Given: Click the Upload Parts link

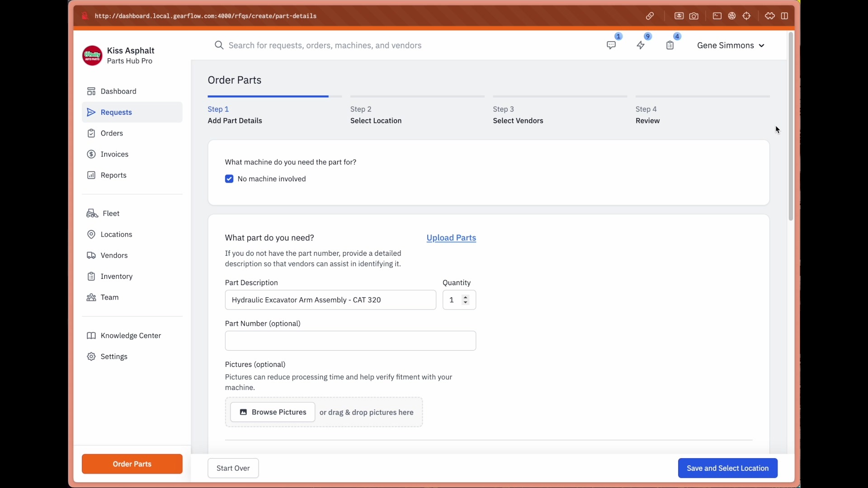Looking at the screenshot, I should pyautogui.click(x=451, y=238).
